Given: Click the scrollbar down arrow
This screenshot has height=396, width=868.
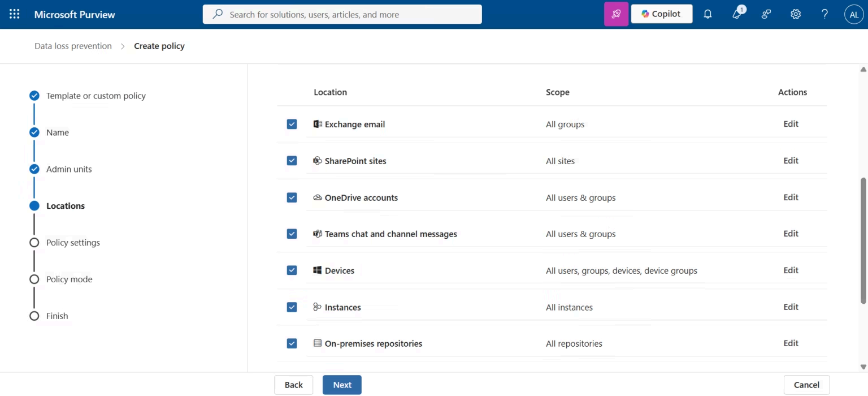Looking at the screenshot, I should tap(863, 367).
